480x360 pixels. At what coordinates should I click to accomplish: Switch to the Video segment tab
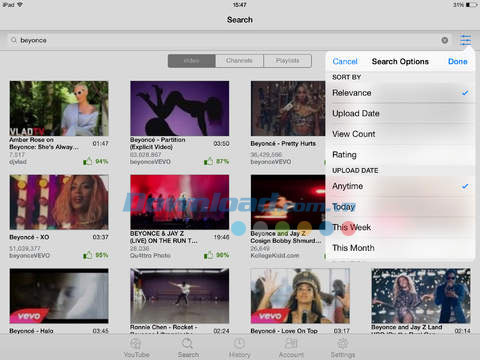point(192,61)
